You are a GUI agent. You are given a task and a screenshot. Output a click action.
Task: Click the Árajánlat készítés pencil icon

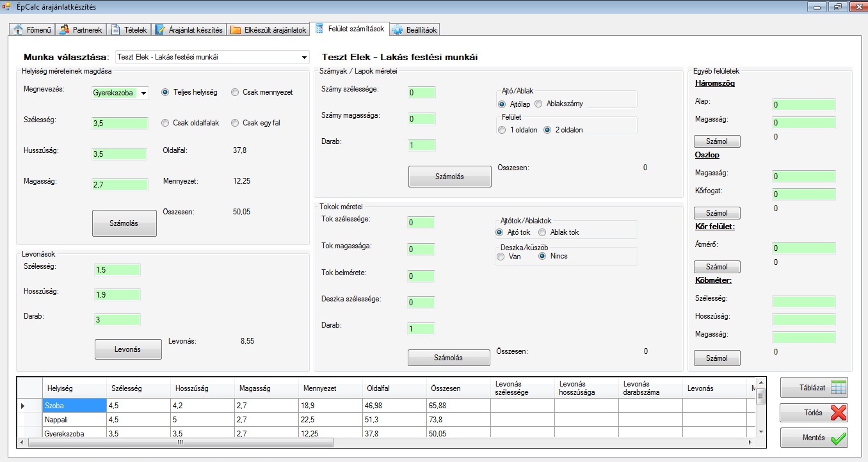coord(160,30)
